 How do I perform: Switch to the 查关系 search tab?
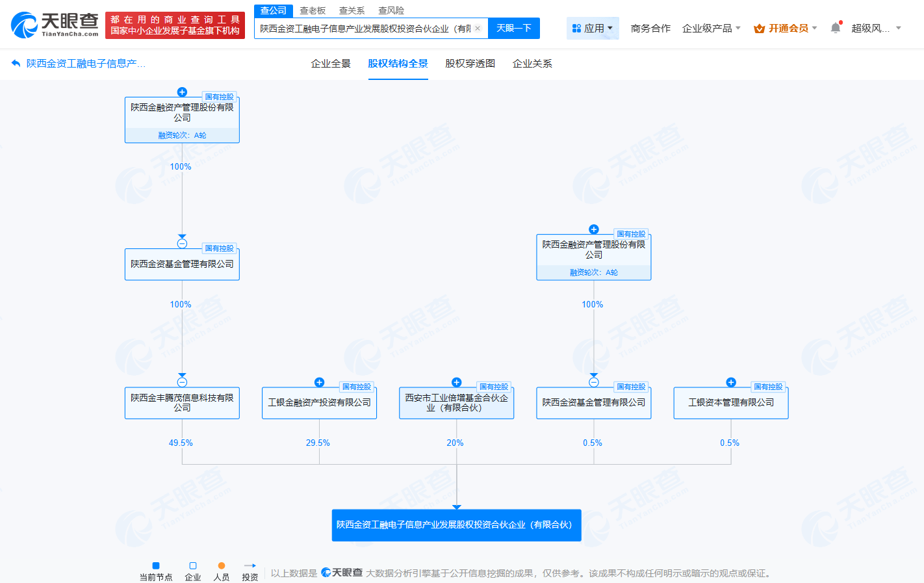click(352, 10)
